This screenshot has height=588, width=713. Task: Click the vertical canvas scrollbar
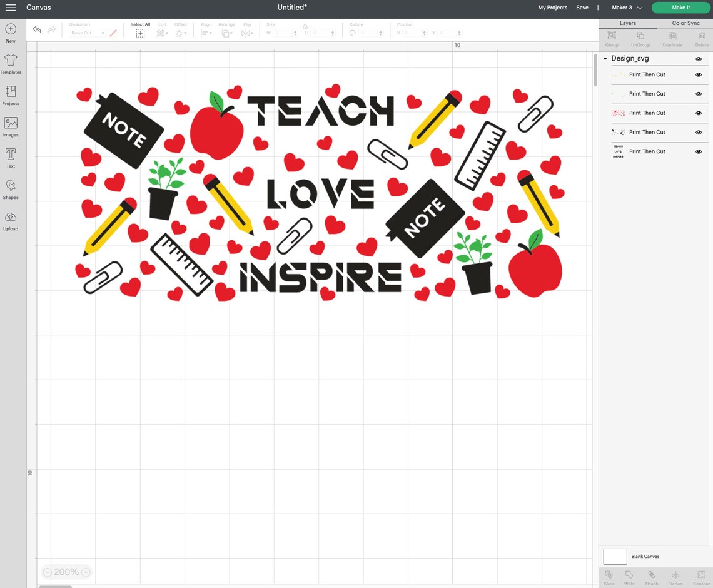pyautogui.click(x=595, y=70)
